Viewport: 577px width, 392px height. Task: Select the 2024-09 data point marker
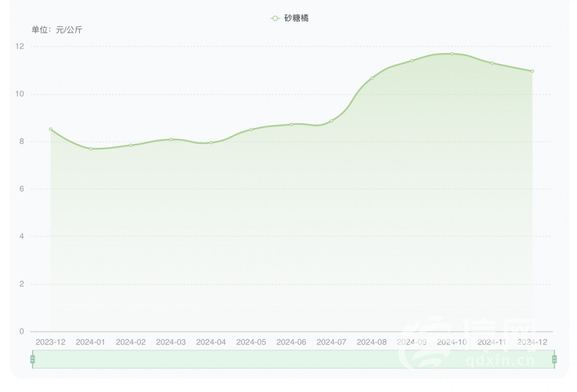pyautogui.click(x=412, y=61)
